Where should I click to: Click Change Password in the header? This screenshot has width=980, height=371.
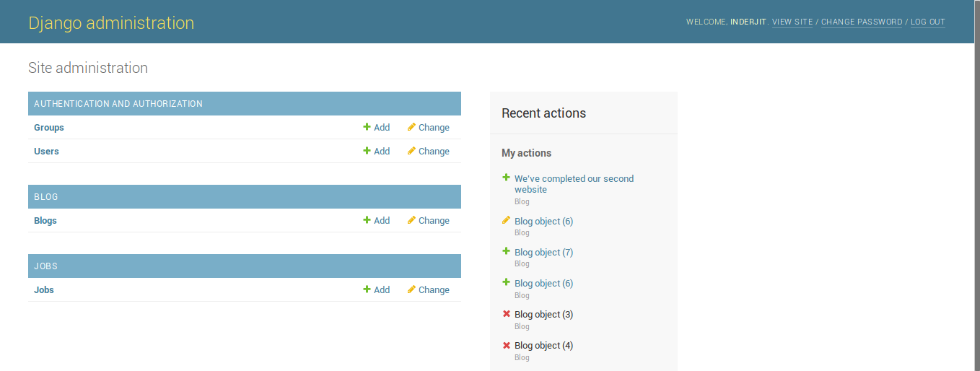(862, 22)
